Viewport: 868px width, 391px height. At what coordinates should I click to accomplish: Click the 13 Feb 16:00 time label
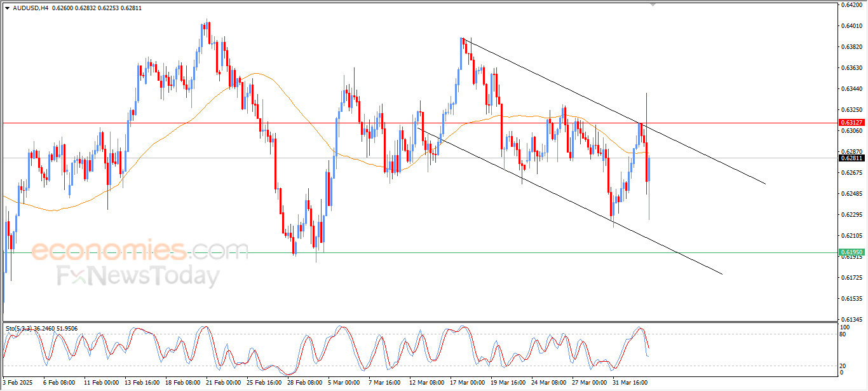click(x=142, y=383)
